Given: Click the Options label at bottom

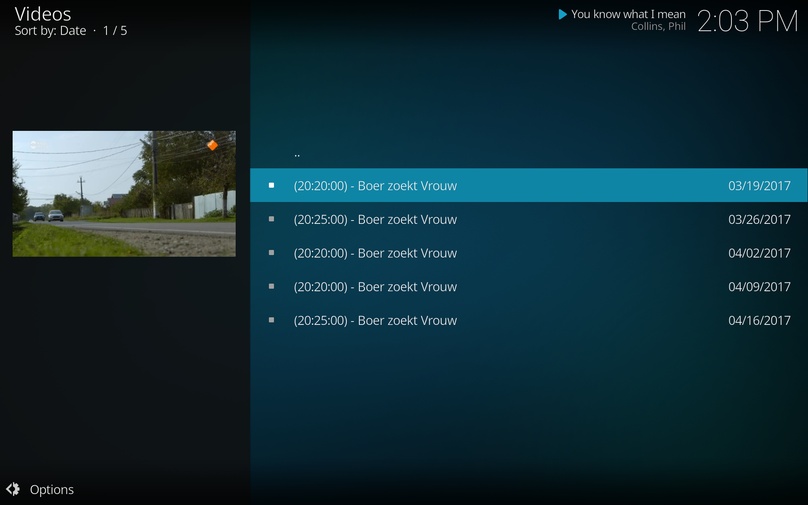Looking at the screenshot, I should pos(52,490).
